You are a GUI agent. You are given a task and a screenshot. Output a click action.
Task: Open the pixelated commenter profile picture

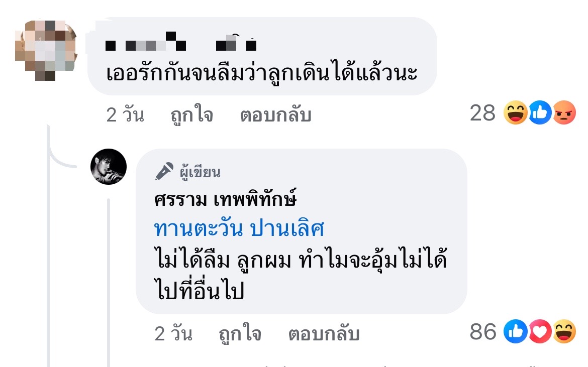tap(46, 51)
